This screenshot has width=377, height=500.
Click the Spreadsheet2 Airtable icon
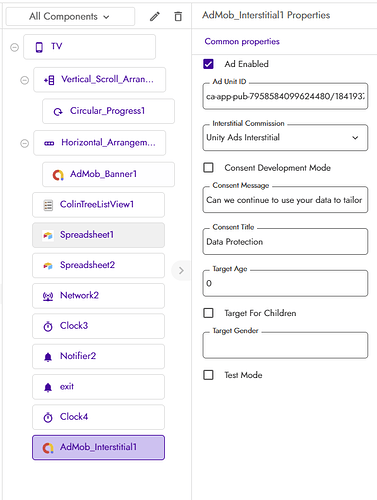[48, 266]
